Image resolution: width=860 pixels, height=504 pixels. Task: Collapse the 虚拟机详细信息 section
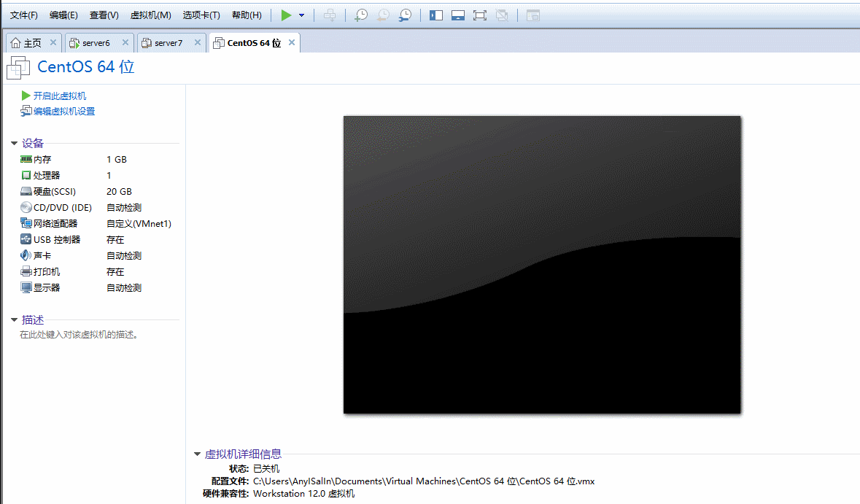[197, 454]
